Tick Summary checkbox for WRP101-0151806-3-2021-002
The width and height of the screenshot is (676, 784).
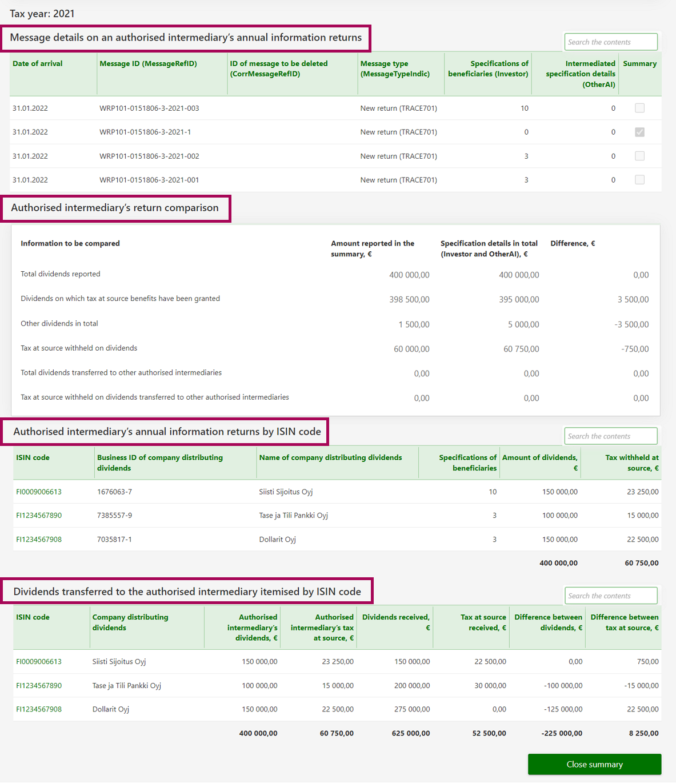[x=639, y=156]
